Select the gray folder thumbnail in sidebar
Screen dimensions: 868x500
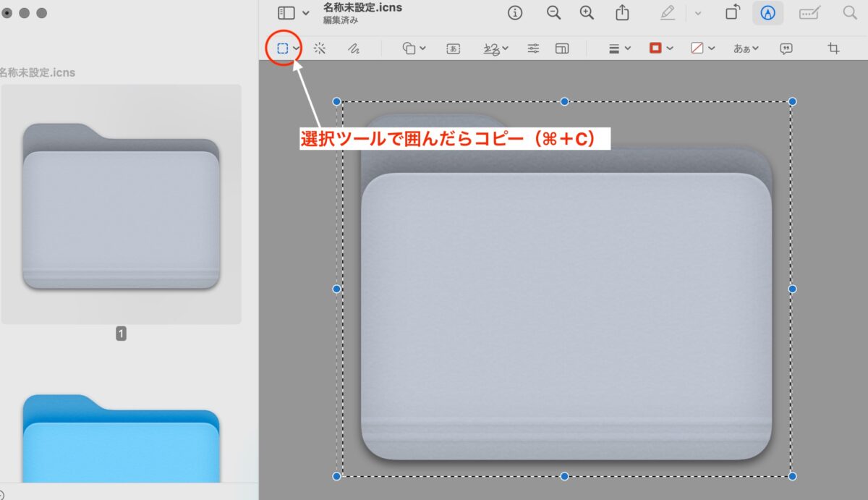pos(121,205)
